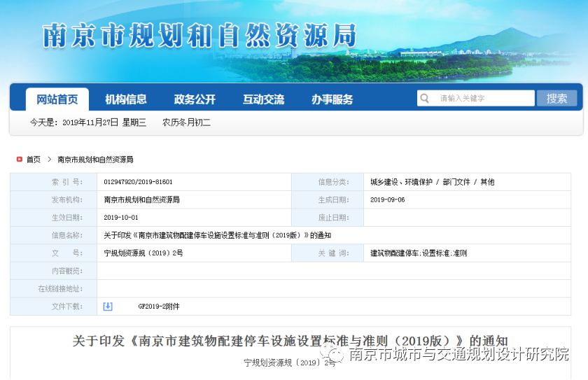The height and width of the screenshot is (380, 588).
Task: Focus the 请输入关键字 search field
Action: [484, 99]
